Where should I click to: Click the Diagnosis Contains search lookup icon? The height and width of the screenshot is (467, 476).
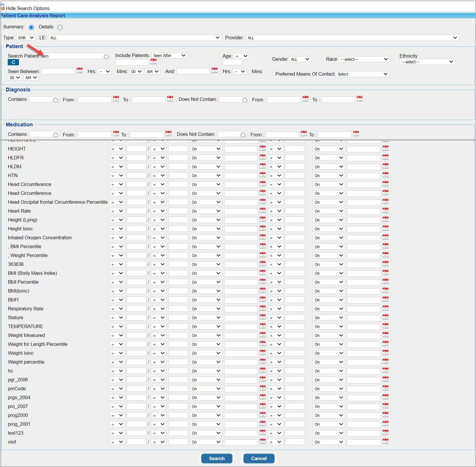coord(56,100)
